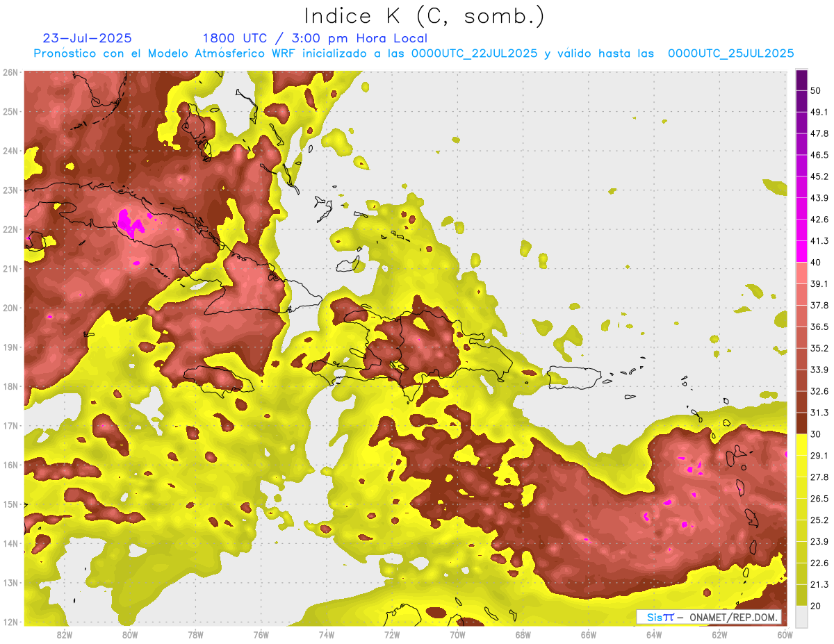
Task: Click the latitude label "13N"
Action: (10, 582)
